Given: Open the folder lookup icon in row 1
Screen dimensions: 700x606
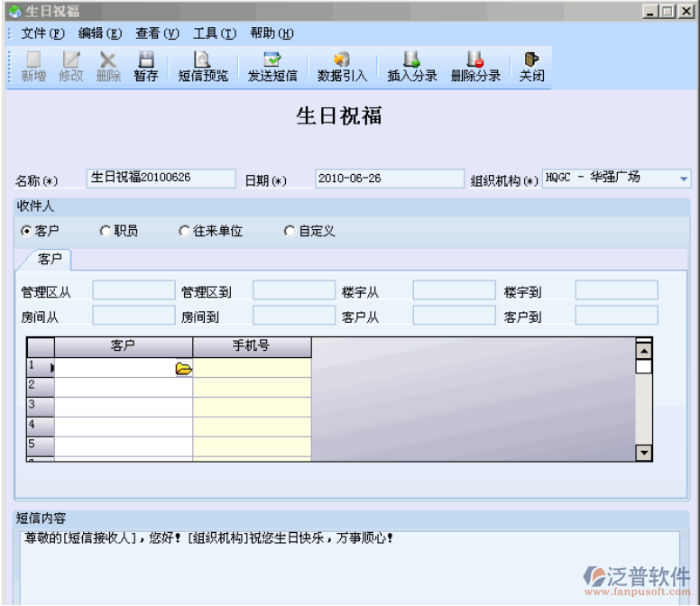Looking at the screenshot, I should tap(183, 368).
